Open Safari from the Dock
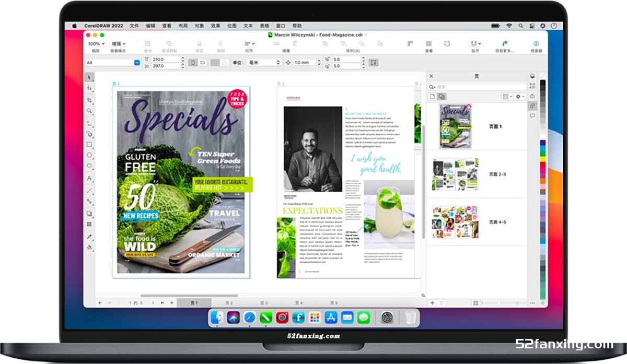Screen dimensions: 627x364 250,317
